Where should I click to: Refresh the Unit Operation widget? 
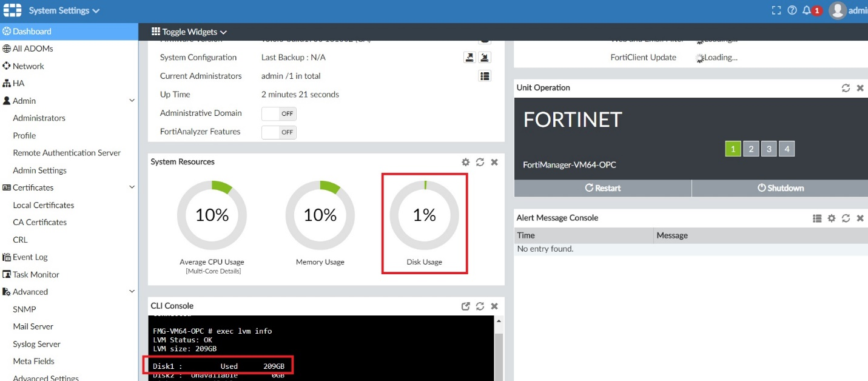(x=846, y=87)
